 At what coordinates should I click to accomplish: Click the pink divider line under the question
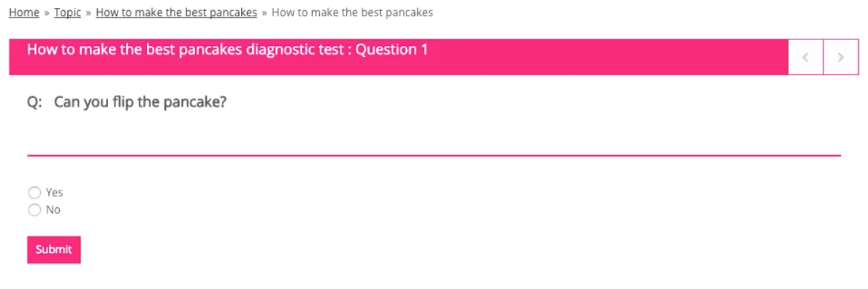(x=434, y=156)
